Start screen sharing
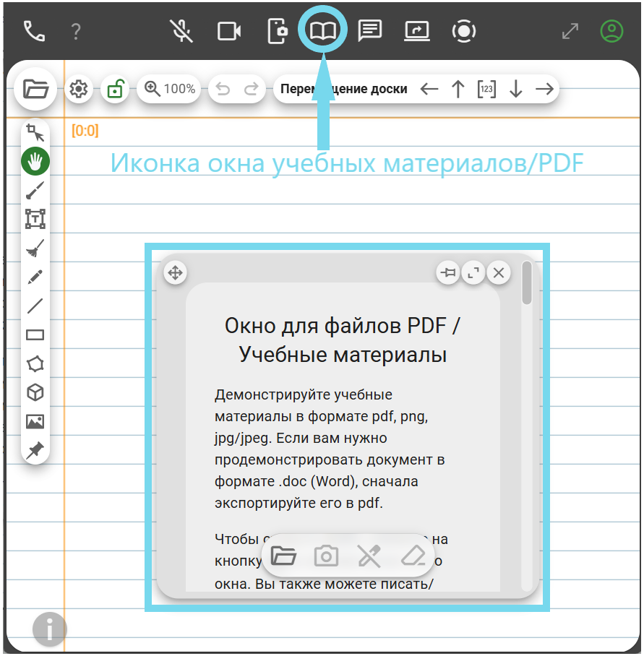 pyautogui.click(x=417, y=31)
